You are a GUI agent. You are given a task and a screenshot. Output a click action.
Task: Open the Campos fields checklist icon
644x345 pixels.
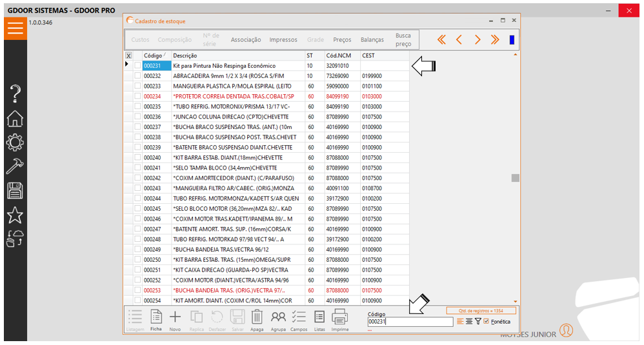click(x=299, y=317)
